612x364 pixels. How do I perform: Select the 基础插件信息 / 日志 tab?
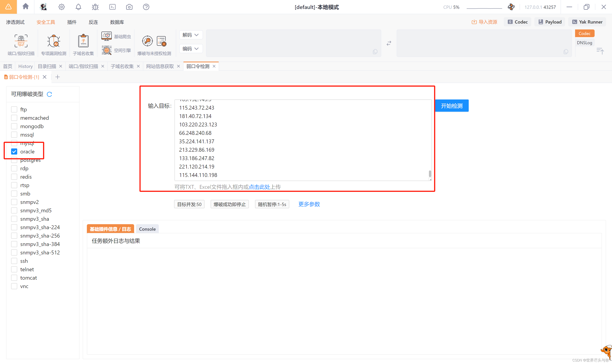coord(110,229)
